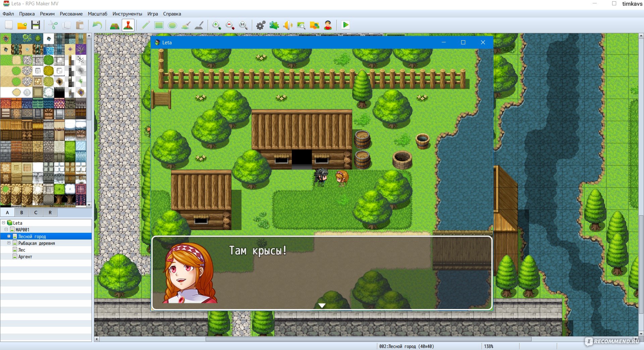Open the Игра menu
644x350 pixels.
click(x=153, y=14)
